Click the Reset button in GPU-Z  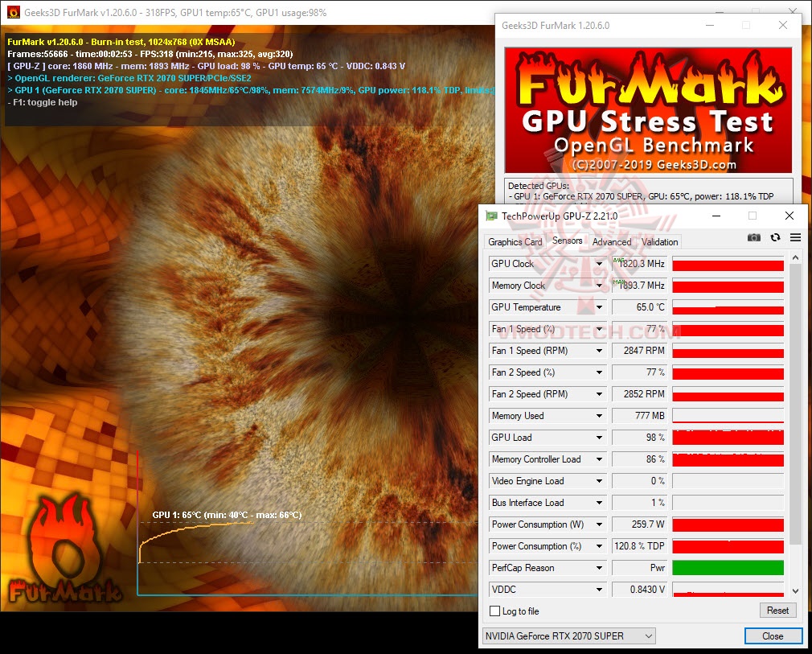(x=777, y=611)
